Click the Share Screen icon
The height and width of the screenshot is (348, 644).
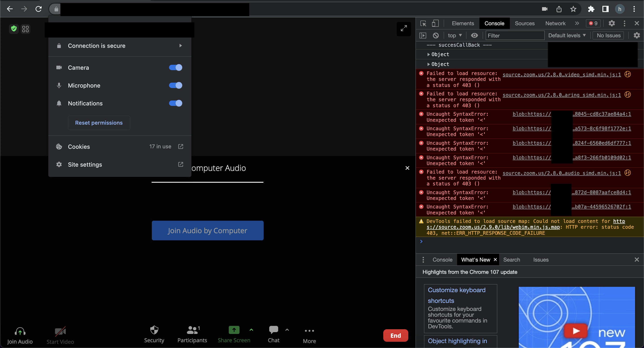click(234, 330)
